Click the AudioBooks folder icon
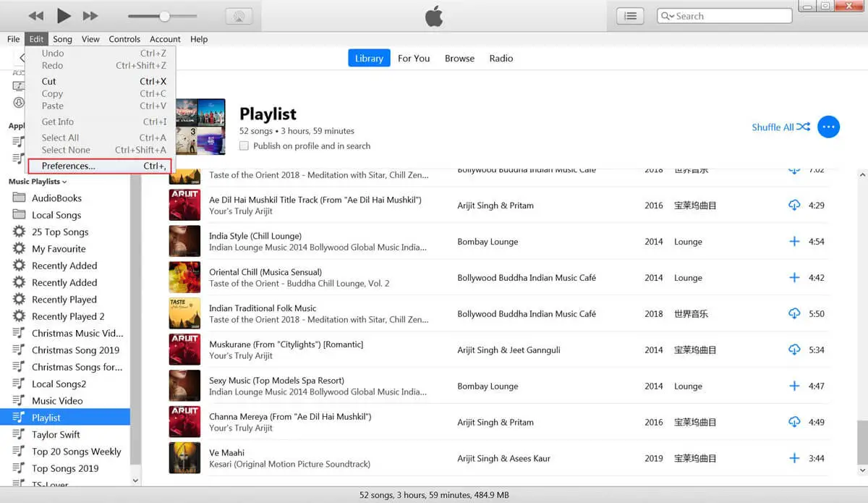 click(19, 198)
